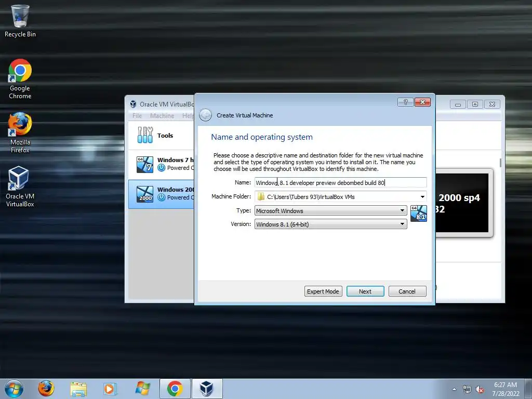Screen dimensions: 532x399
Task: Select the Windows 2000 VM name text
Action: coord(176,190)
